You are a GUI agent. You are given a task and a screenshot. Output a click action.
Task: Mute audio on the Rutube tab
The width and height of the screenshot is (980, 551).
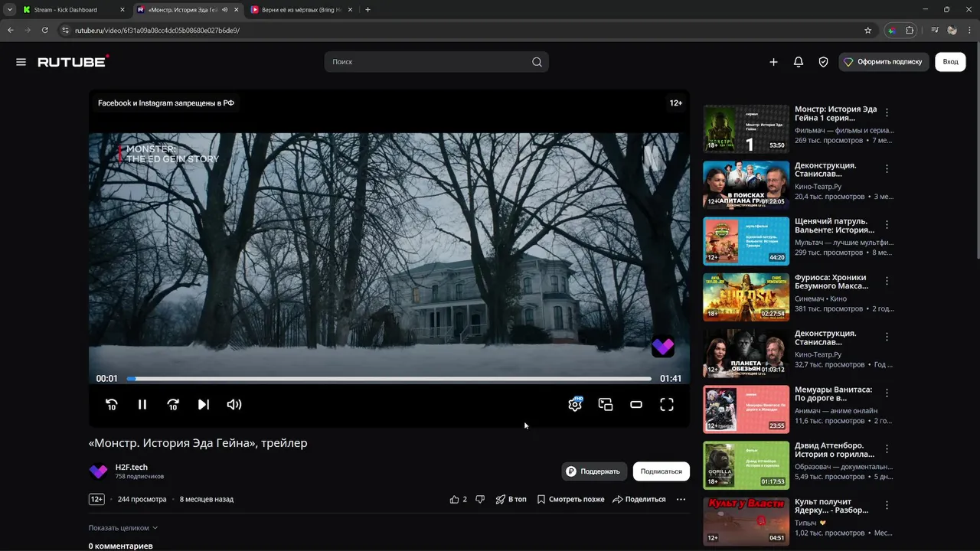click(x=225, y=10)
